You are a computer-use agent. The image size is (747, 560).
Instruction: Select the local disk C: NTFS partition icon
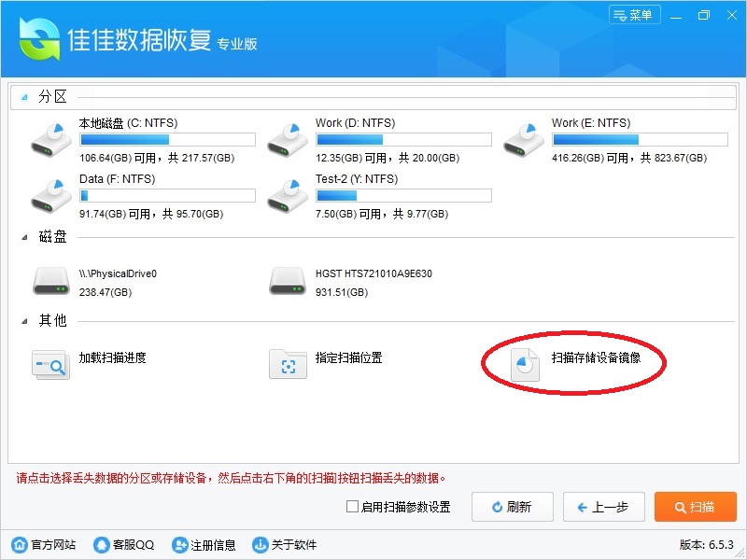(x=51, y=138)
